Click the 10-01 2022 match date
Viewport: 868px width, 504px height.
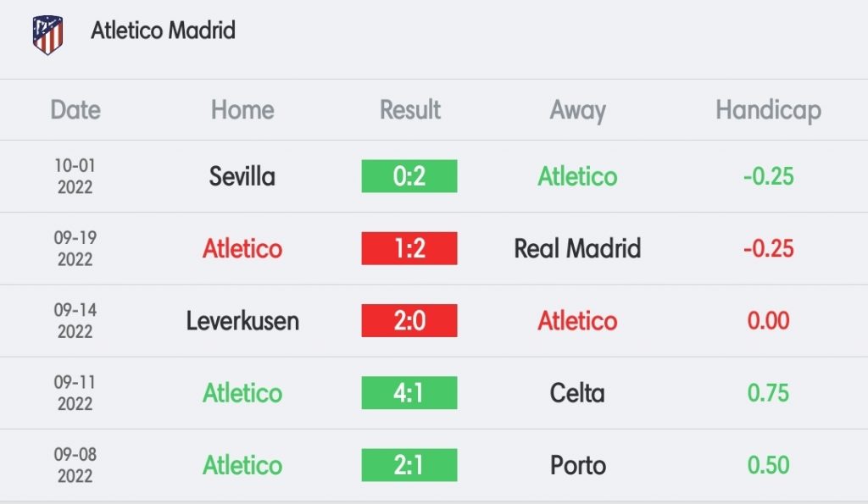tap(75, 176)
